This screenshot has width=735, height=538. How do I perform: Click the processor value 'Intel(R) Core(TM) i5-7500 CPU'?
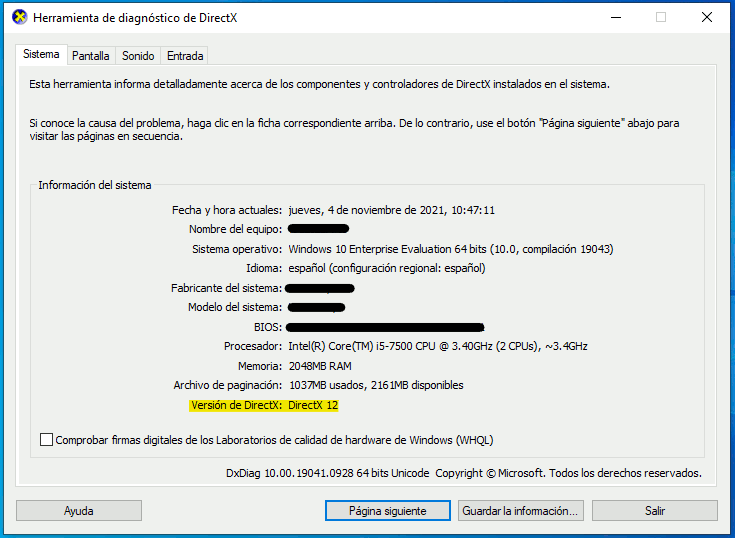(x=362, y=346)
